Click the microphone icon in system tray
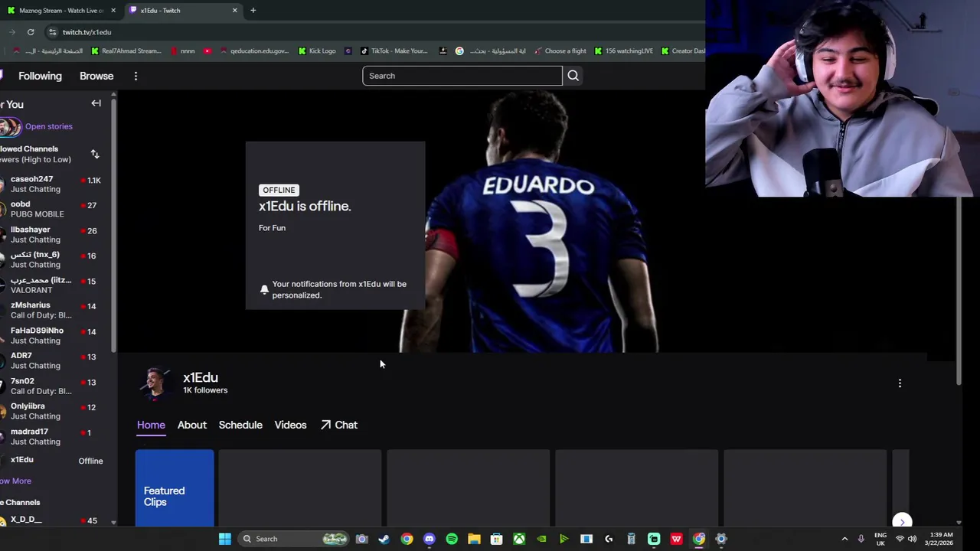Image resolution: width=980 pixels, height=551 pixels. [861, 539]
